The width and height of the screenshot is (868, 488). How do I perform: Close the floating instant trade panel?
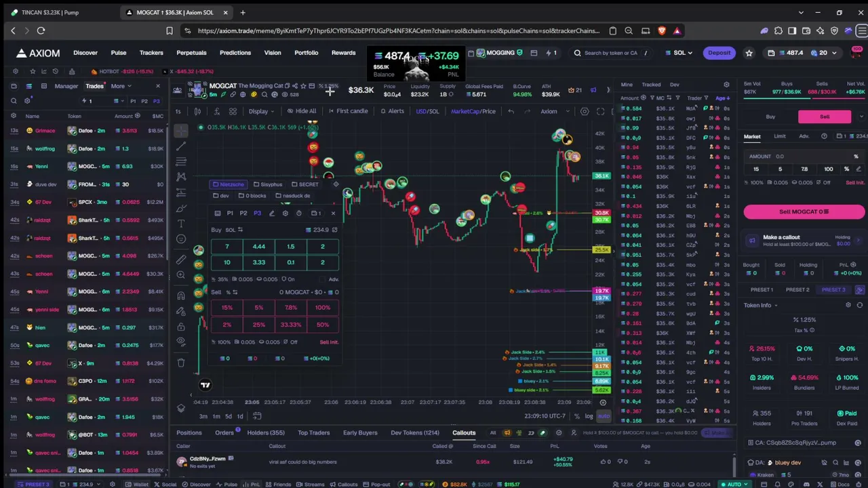point(333,213)
